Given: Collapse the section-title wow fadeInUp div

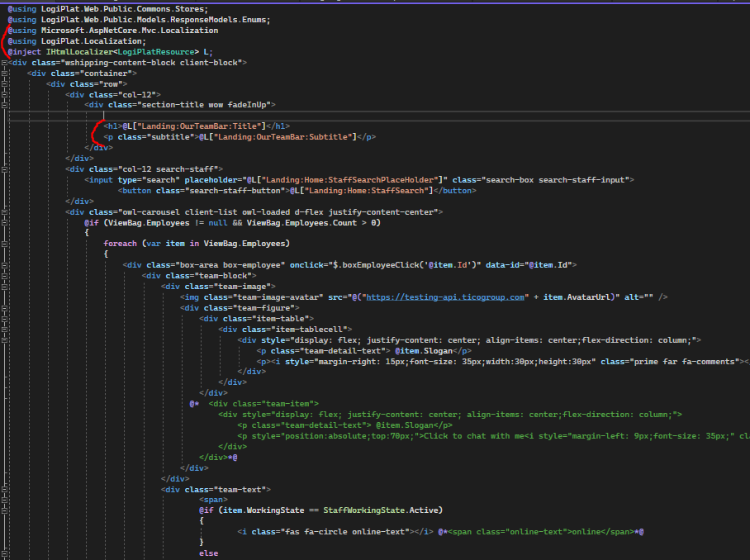Looking at the screenshot, I should pos(4,105).
